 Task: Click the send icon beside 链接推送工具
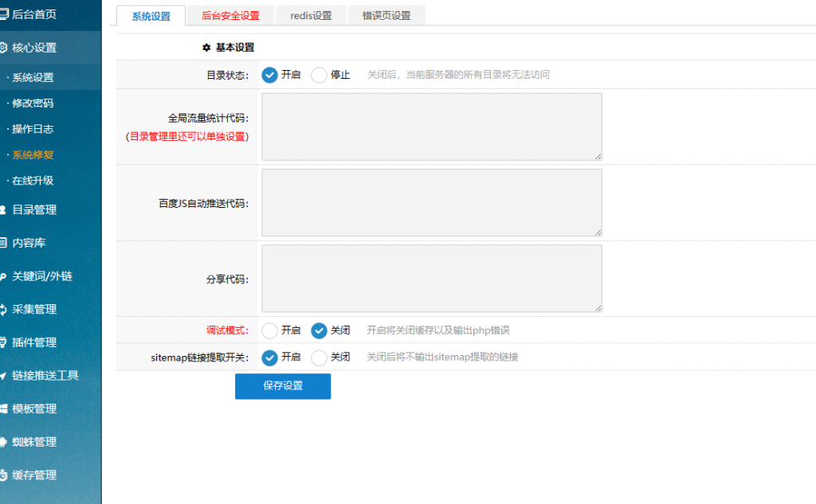coord(3,376)
